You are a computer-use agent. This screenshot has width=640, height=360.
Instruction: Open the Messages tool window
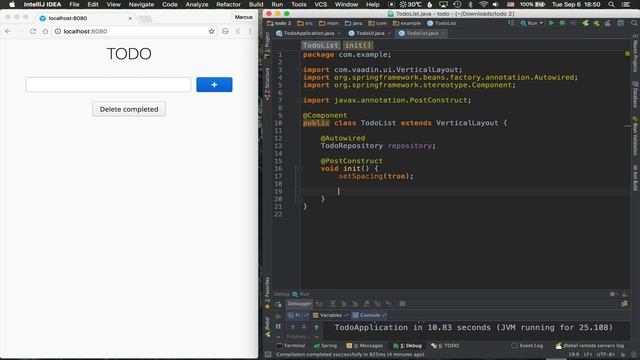tap(364, 346)
